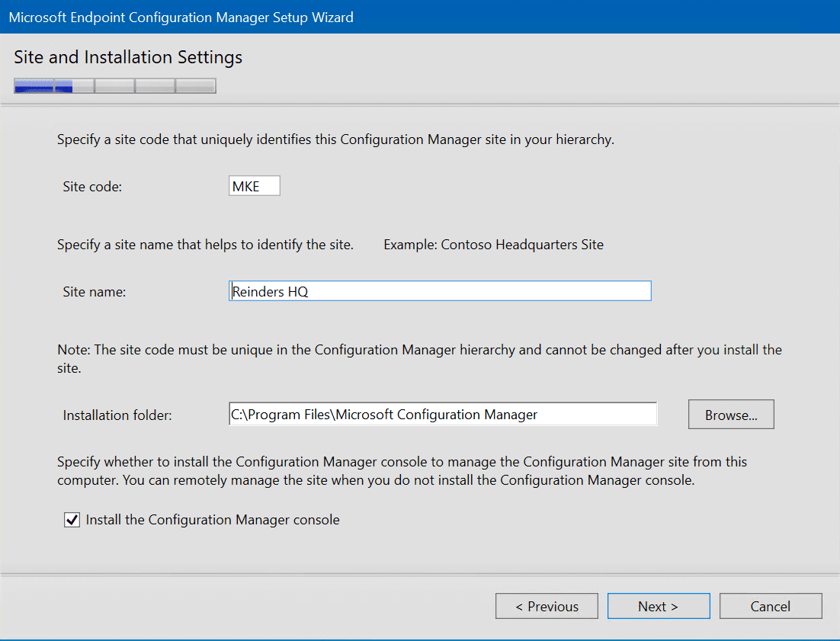Go back using the Previous button

pyautogui.click(x=547, y=606)
